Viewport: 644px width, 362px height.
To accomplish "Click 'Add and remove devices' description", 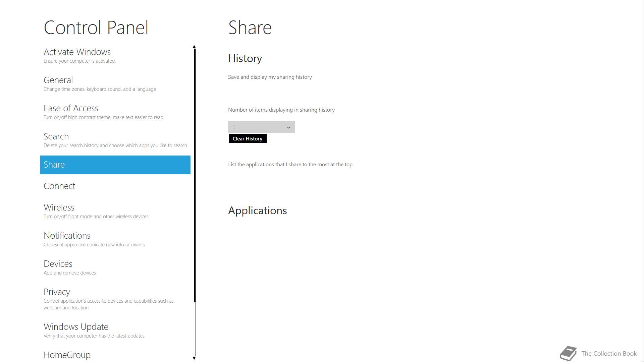I will (69, 273).
